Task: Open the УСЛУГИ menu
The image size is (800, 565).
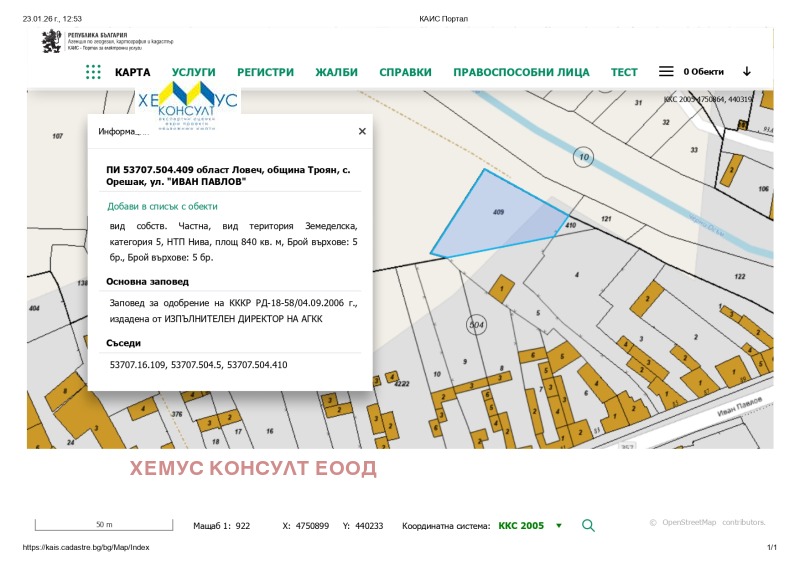Action: click(193, 72)
